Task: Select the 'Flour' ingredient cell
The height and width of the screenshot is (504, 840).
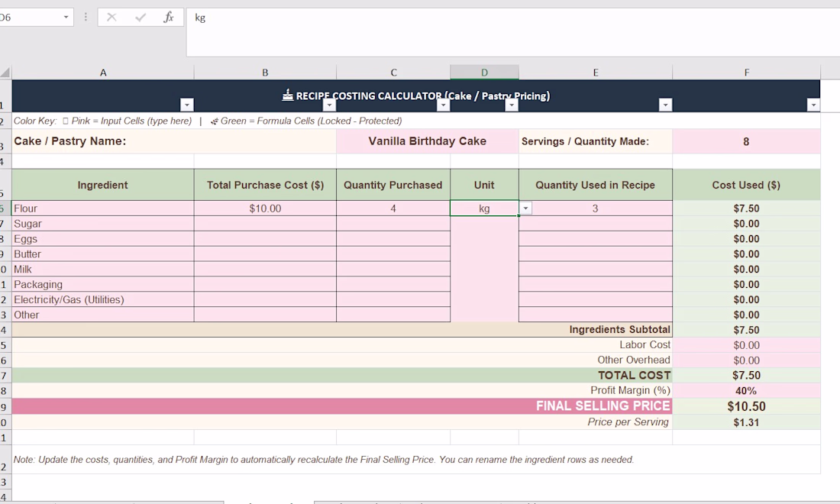Action: tap(103, 208)
